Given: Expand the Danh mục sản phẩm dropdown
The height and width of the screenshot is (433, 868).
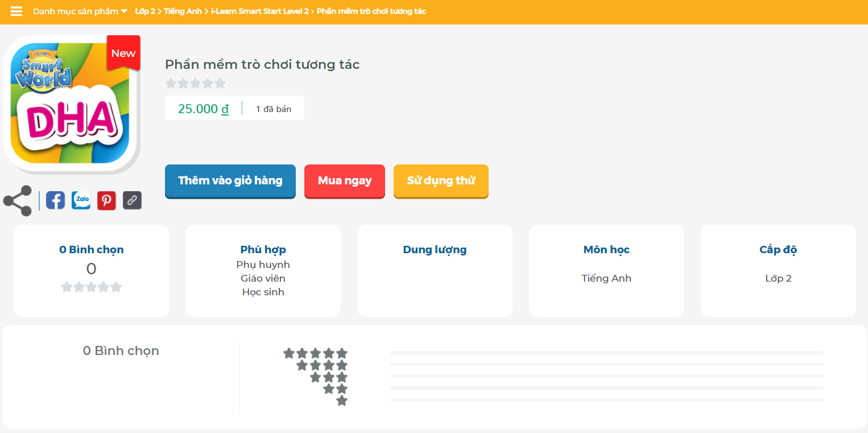Looking at the screenshot, I should click(x=80, y=11).
